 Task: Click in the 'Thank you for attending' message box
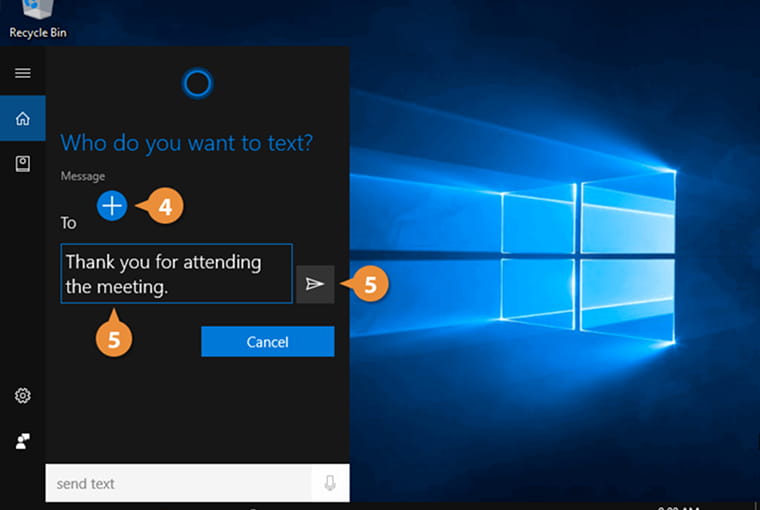(176, 273)
